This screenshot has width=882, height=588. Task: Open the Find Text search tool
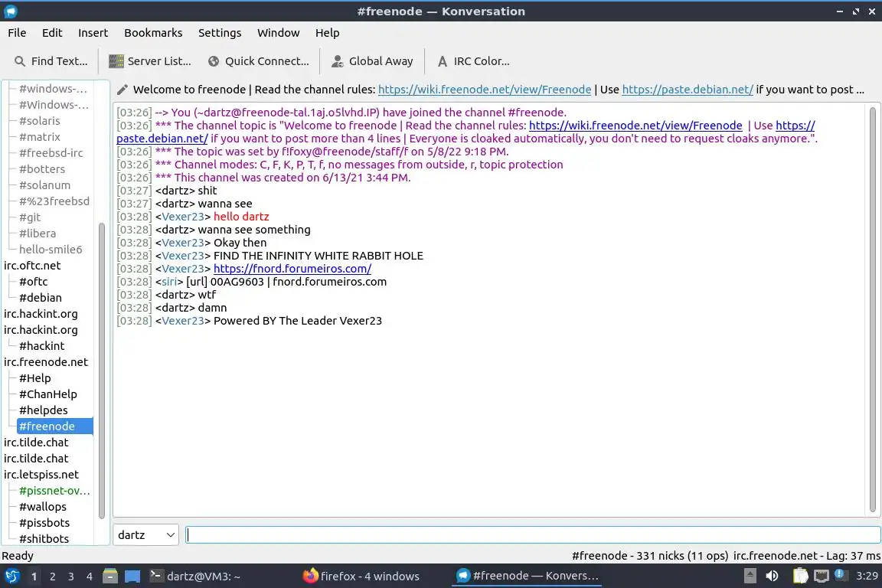coord(51,61)
